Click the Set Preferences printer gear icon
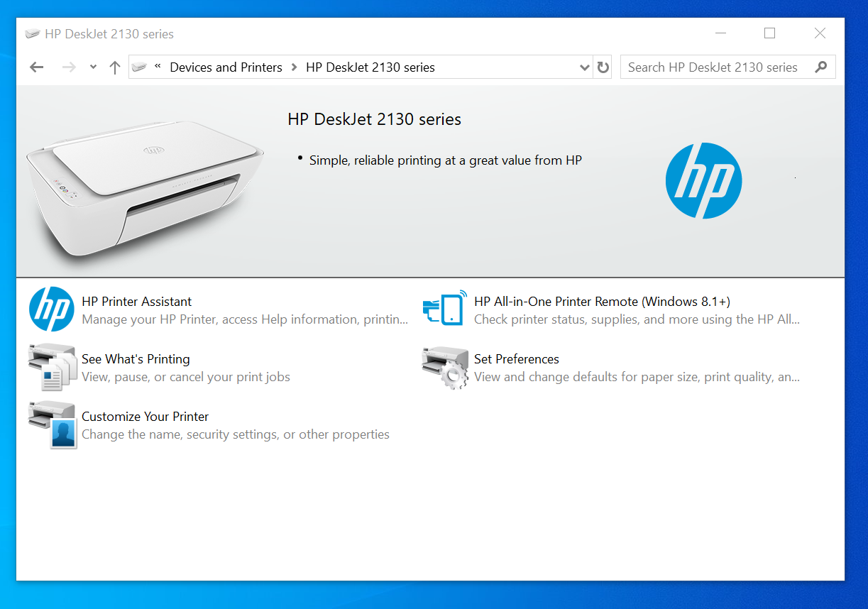The height and width of the screenshot is (609, 868). click(x=445, y=368)
